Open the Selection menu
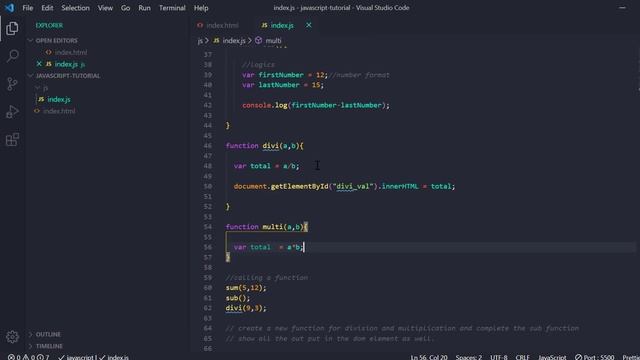This screenshot has height=360, width=640. (76, 8)
